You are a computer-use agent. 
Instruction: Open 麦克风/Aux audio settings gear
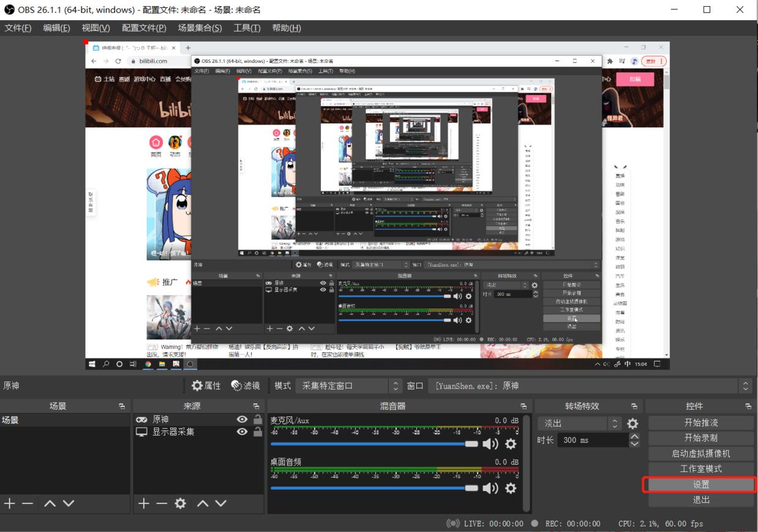[510, 444]
